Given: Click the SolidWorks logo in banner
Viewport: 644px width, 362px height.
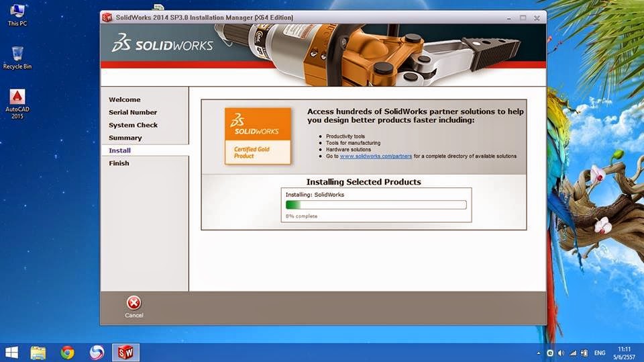Looking at the screenshot, I should tap(162, 43).
